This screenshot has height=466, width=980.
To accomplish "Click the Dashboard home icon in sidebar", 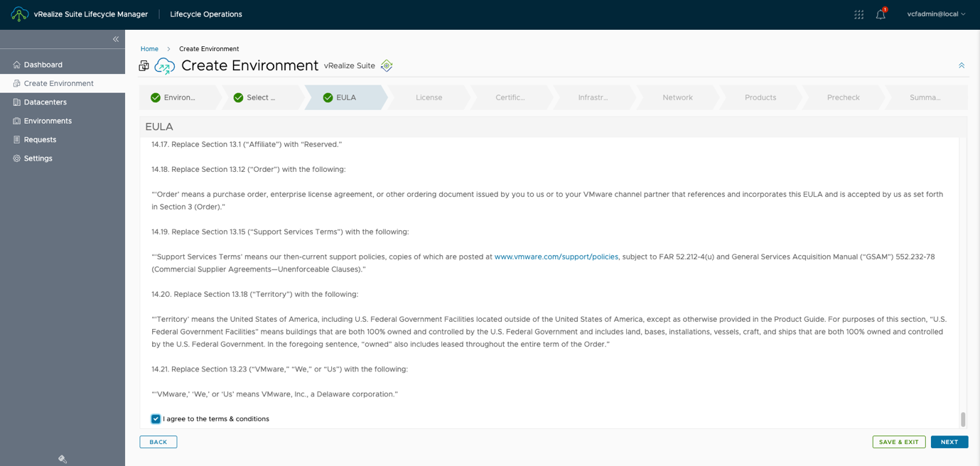I will tap(17, 65).
